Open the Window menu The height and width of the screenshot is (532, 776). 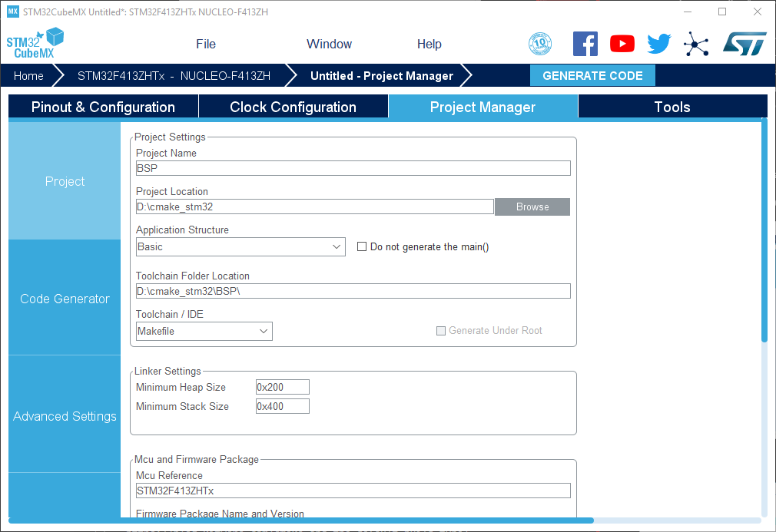pos(329,44)
